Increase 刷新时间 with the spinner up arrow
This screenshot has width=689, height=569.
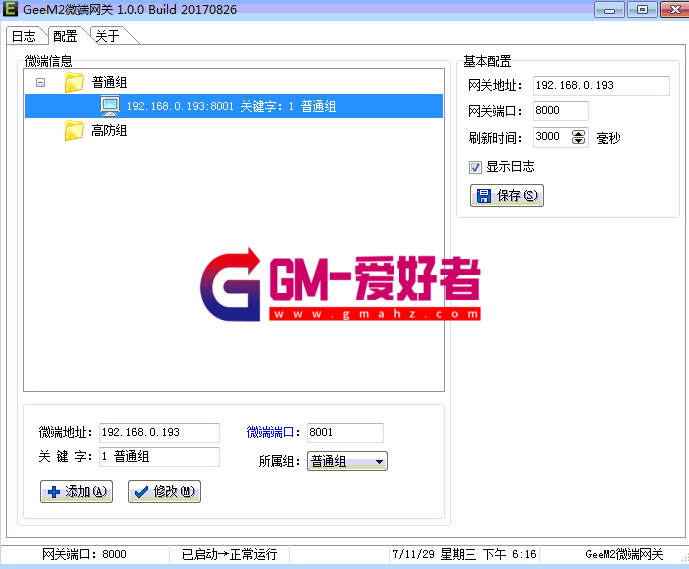point(578,134)
